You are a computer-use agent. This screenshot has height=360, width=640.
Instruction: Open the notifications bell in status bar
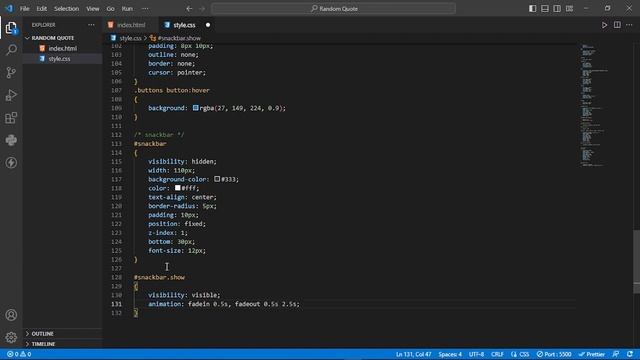[x=630, y=354]
